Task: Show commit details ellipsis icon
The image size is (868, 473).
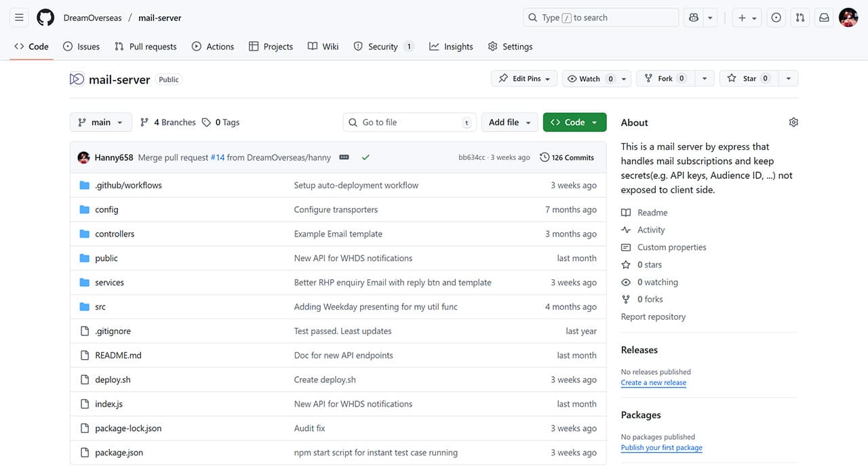Action: tap(344, 157)
